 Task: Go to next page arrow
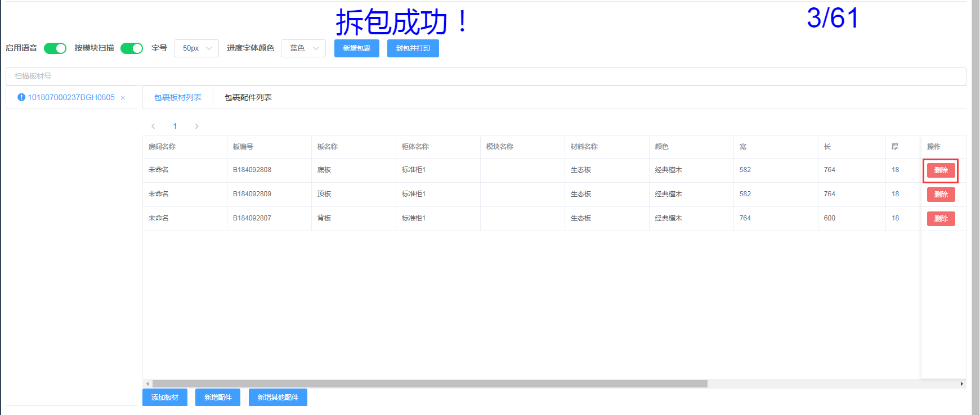[x=196, y=127]
